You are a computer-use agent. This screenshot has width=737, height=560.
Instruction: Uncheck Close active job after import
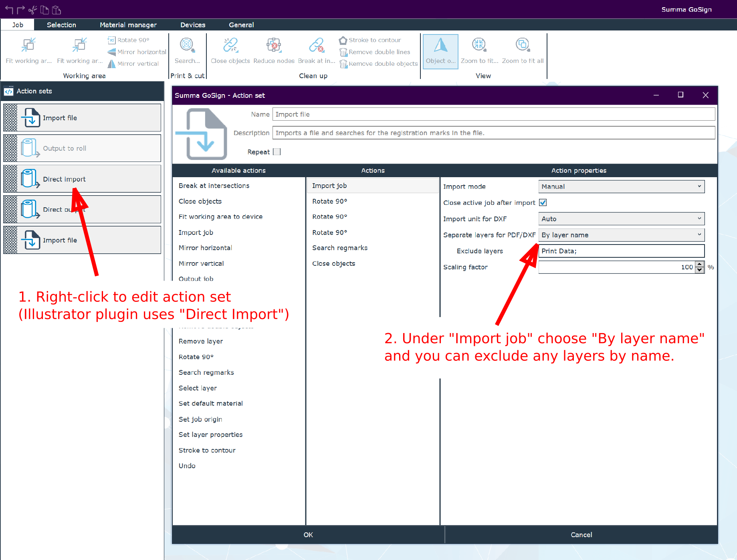point(543,203)
